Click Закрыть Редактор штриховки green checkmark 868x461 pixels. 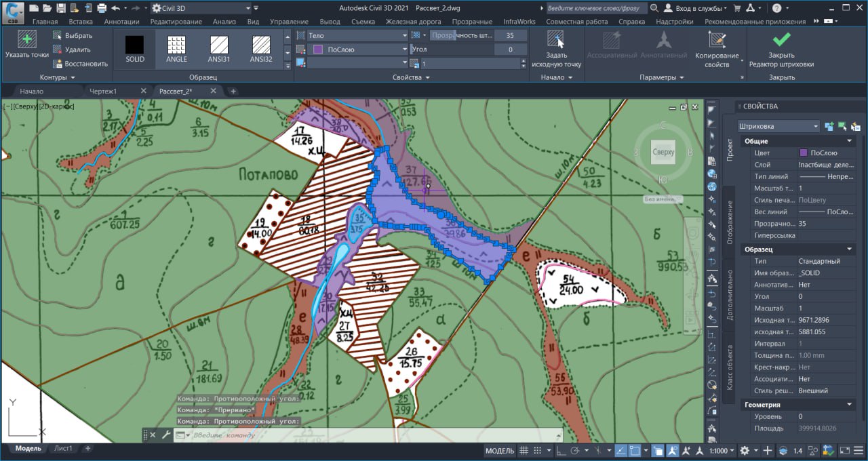click(x=781, y=40)
